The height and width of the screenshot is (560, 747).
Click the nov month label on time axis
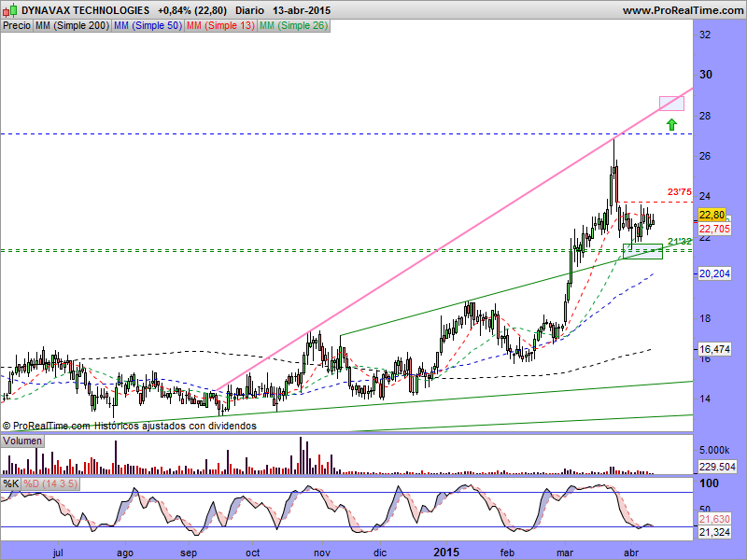coord(322,553)
